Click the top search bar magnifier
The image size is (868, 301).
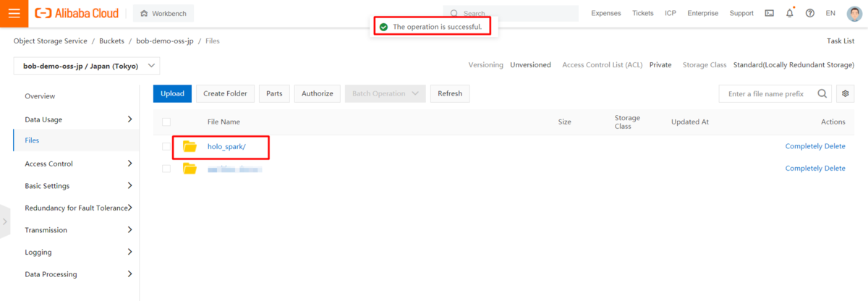coord(454,13)
